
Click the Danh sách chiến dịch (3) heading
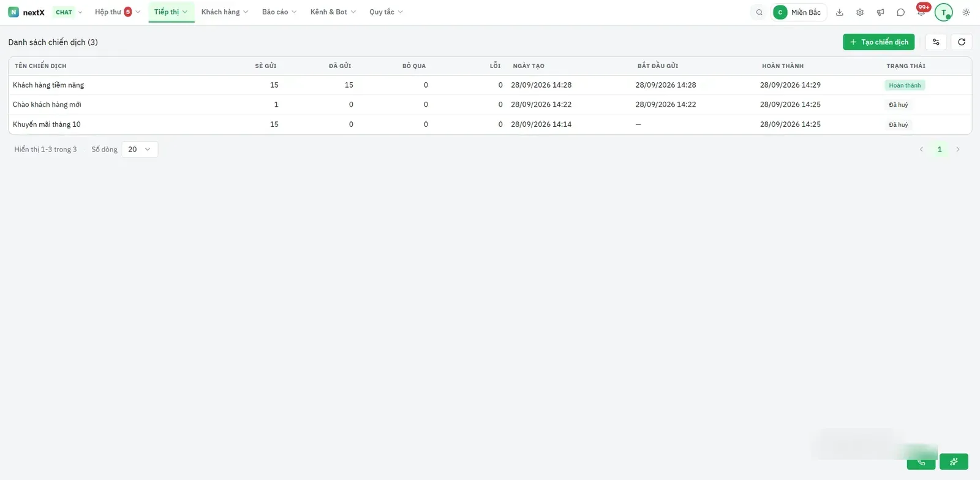pos(53,42)
